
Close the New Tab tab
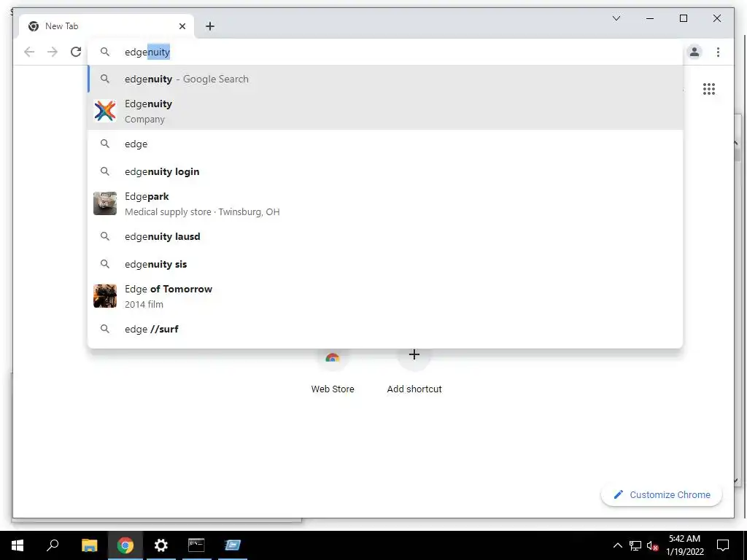pyautogui.click(x=182, y=26)
